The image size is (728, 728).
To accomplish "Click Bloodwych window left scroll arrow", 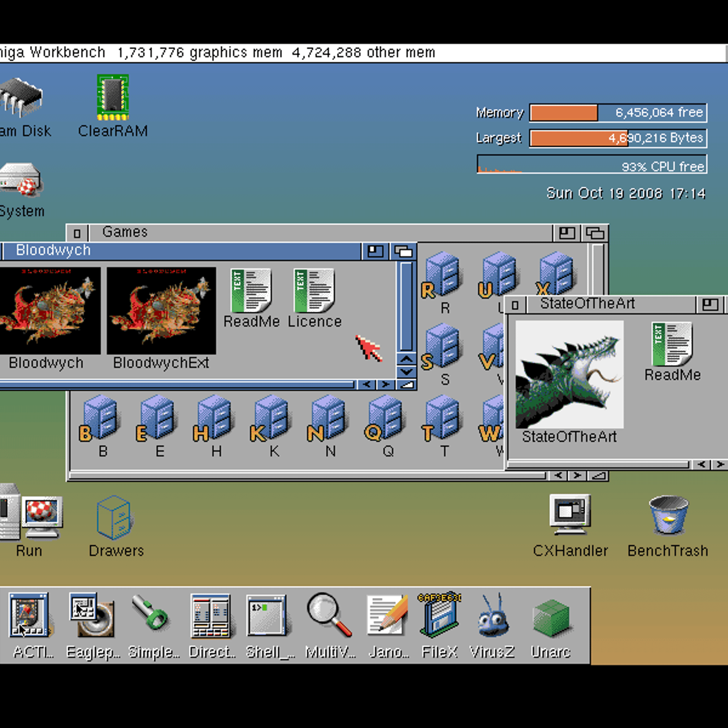I will tap(367, 385).
